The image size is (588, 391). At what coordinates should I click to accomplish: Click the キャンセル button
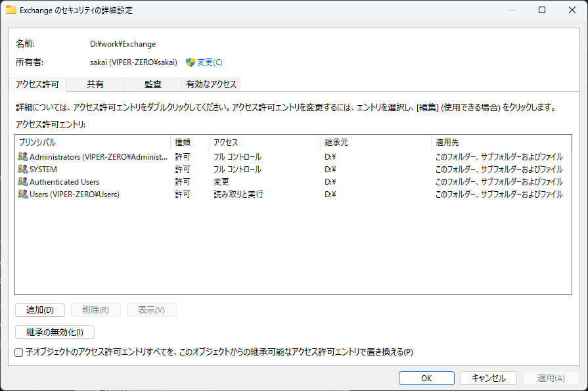(489, 379)
